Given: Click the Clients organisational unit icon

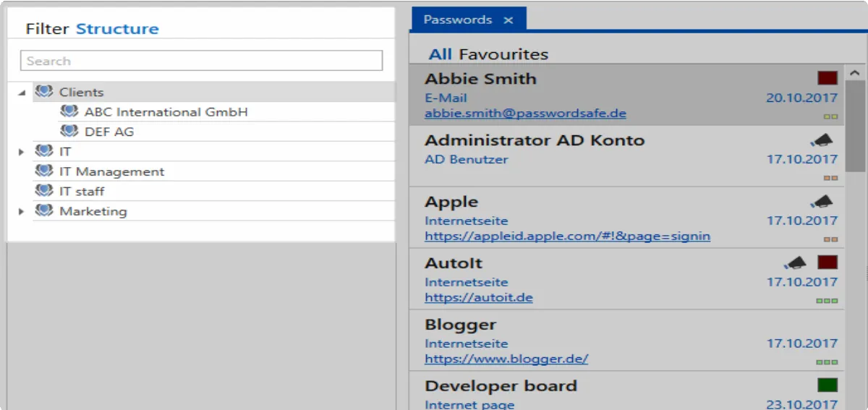Looking at the screenshot, I should (44, 92).
